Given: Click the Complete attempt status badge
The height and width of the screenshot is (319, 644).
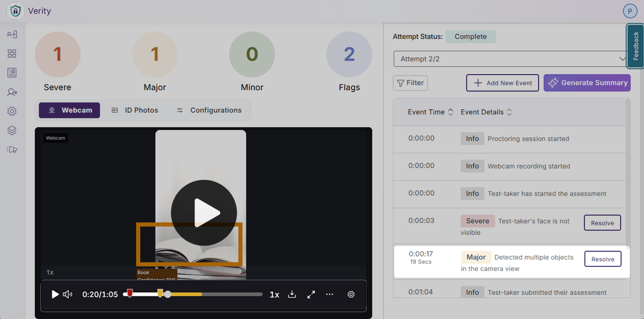Looking at the screenshot, I should point(471,37).
